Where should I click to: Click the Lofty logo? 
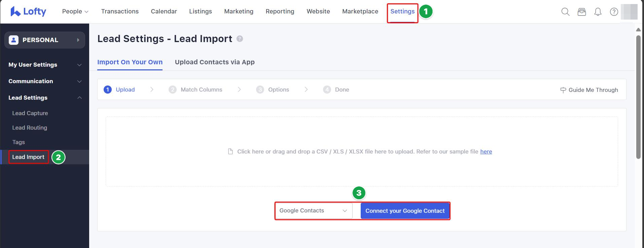click(x=28, y=11)
